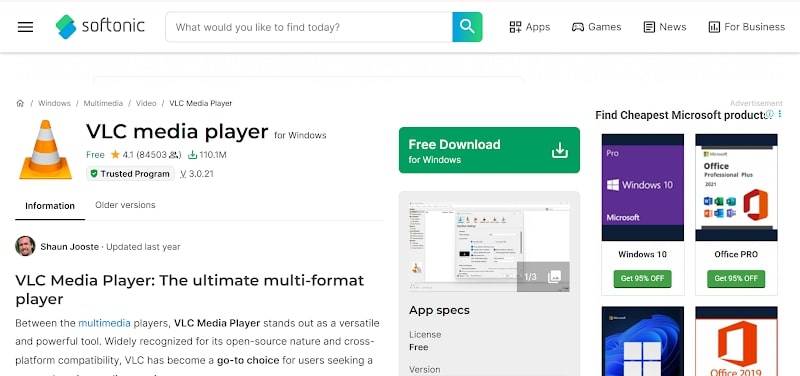This screenshot has width=800, height=376.
Task: Go to Windows breadcrumb link
Action: [x=54, y=103]
